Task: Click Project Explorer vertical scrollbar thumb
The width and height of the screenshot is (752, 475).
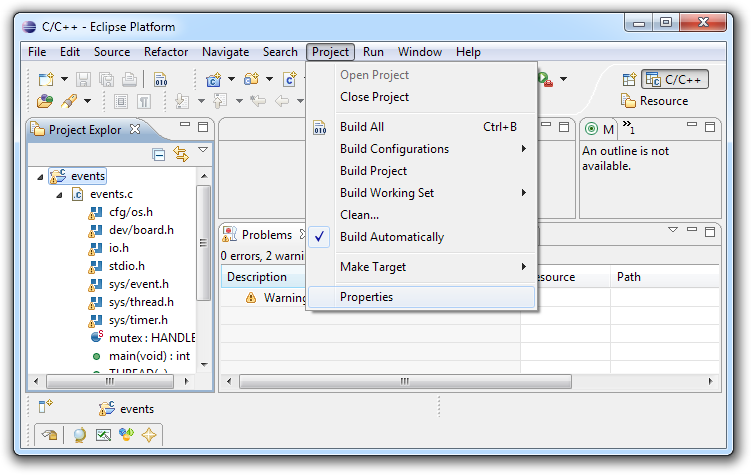Action: (204, 243)
